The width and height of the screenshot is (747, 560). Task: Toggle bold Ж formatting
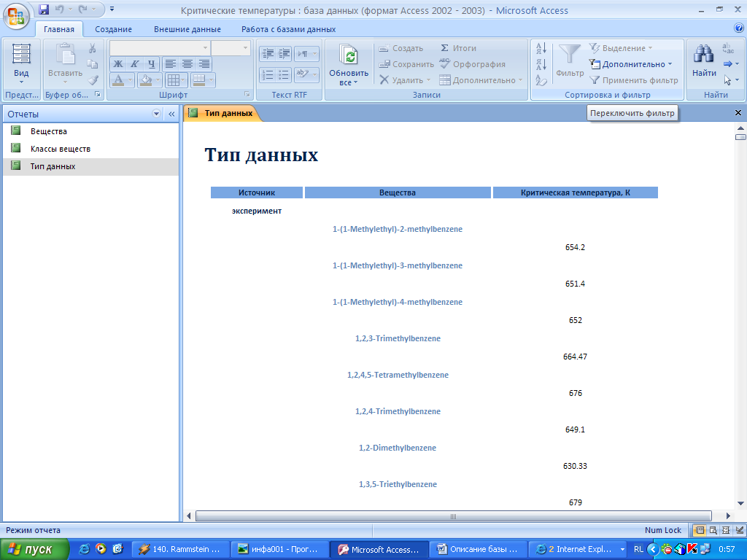(x=118, y=64)
